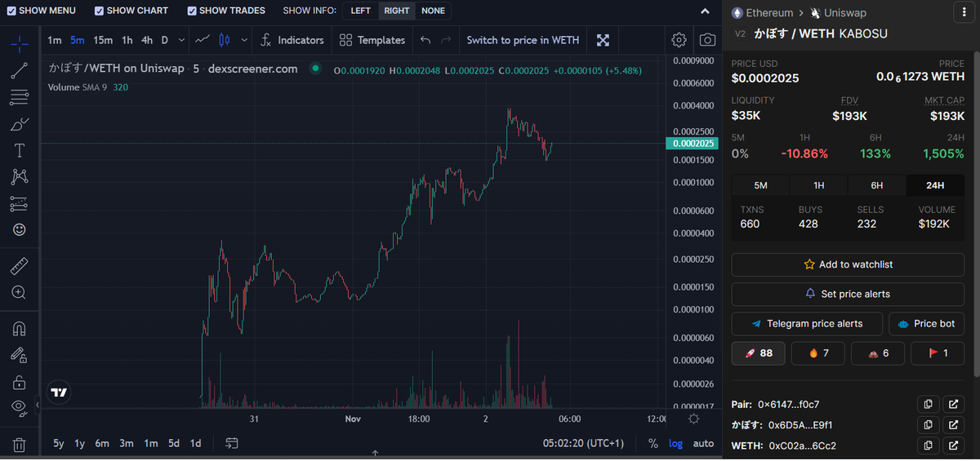Activate the zoom in tool

click(20, 292)
